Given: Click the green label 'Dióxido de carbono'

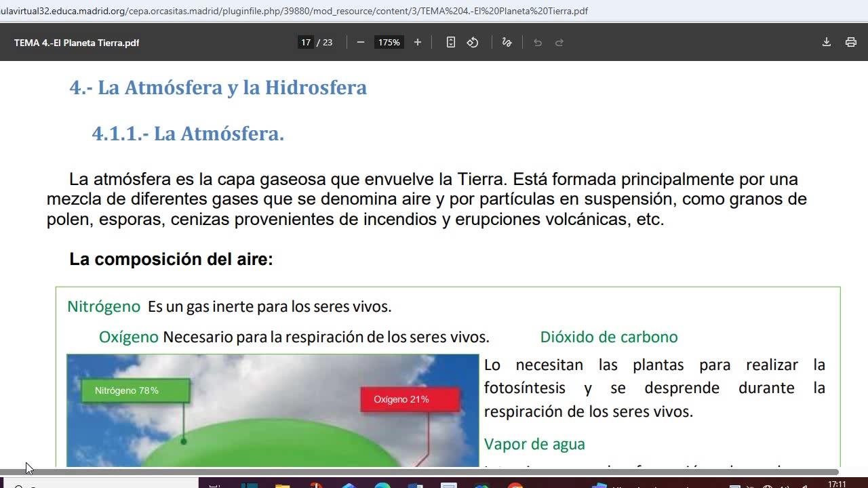Looking at the screenshot, I should click(x=609, y=337).
